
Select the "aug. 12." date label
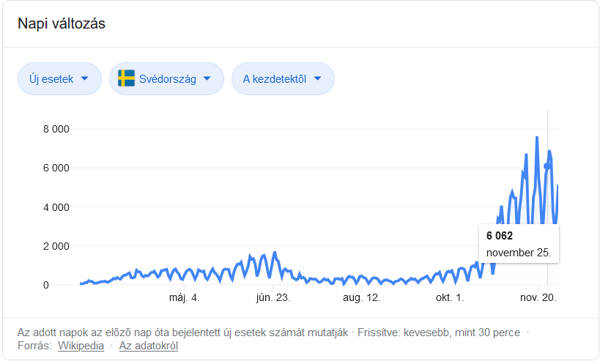tap(361, 298)
